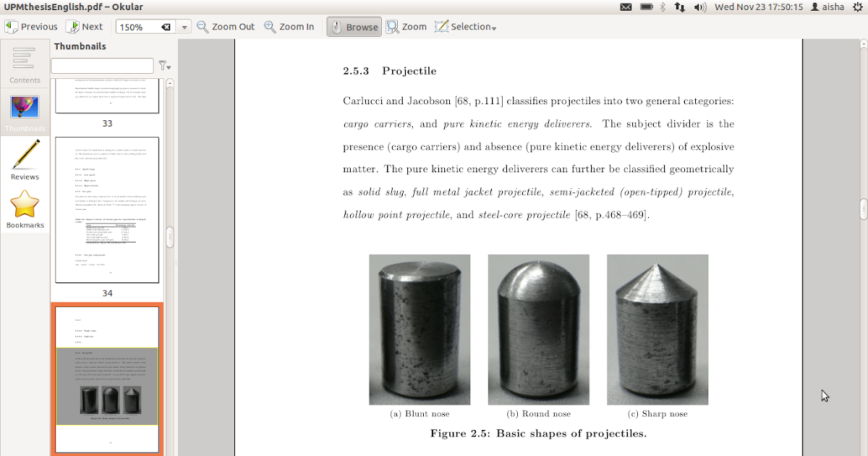The image size is (868, 456).
Task: Select the thumbnail of page 34
Action: pyautogui.click(x=107, y=210)
